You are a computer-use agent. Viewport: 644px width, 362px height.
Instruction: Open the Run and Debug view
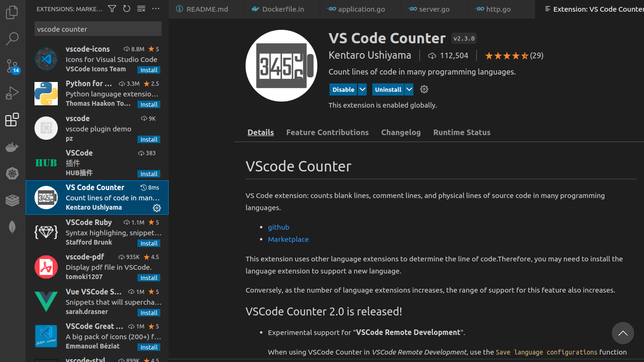click(12, 93)
